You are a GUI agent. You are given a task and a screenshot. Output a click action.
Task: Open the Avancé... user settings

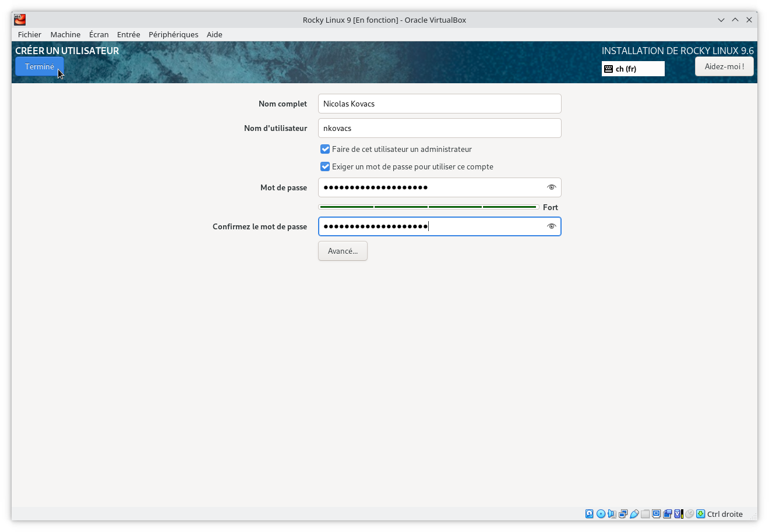coord(343,251)
